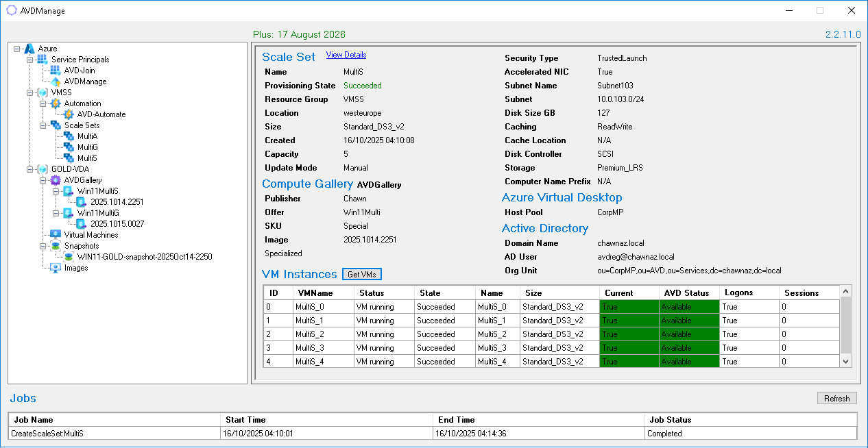This screenshot has height=448, width=868.
Task: Click the Automation gear icon
Action: pos(56,103)
